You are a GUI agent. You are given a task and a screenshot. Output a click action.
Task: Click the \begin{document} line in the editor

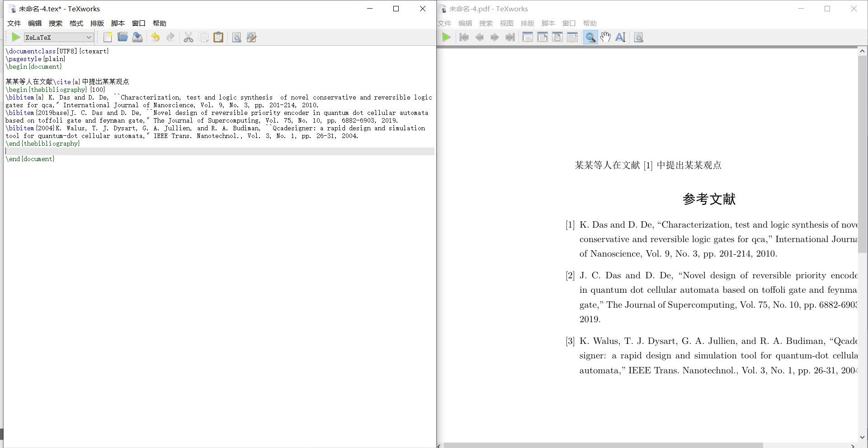(x=34, y=67)
